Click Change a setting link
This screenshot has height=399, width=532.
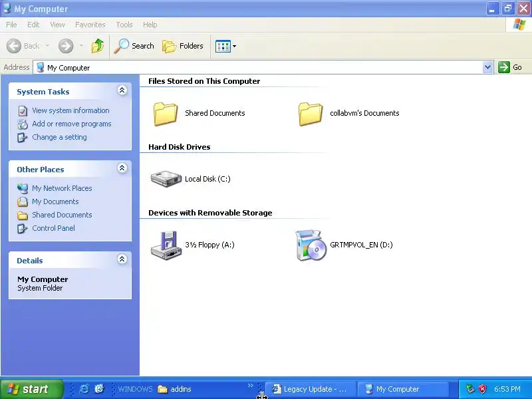click(59, 137)
